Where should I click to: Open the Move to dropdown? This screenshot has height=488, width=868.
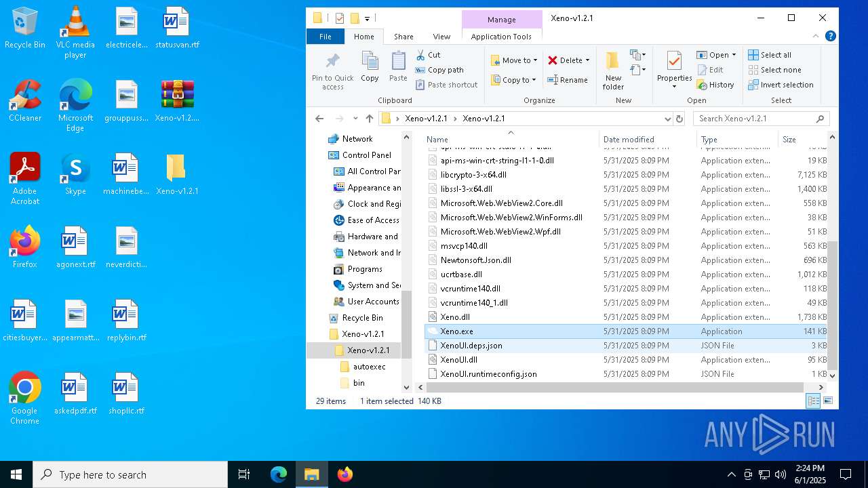514,60
